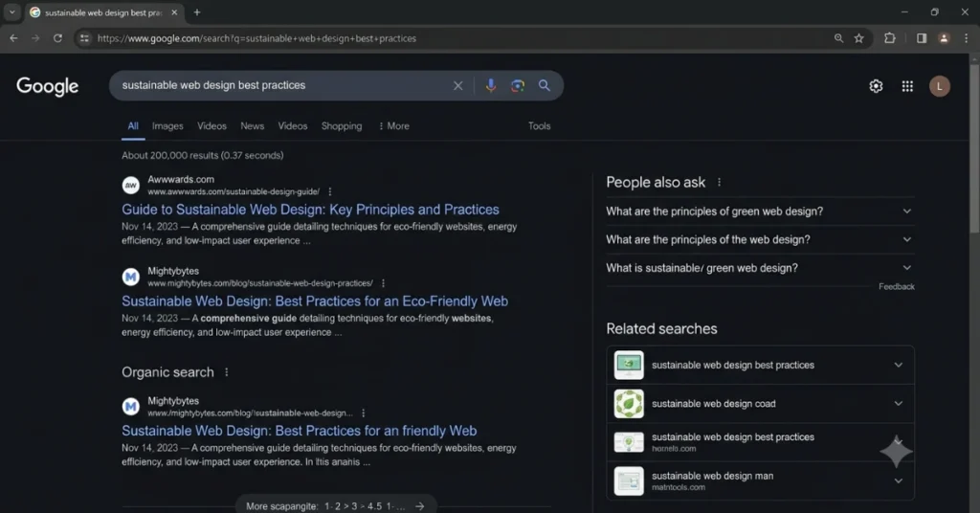
Task: Click the zoom magnifier icon in address bar
Action: [x=838, y=38]
